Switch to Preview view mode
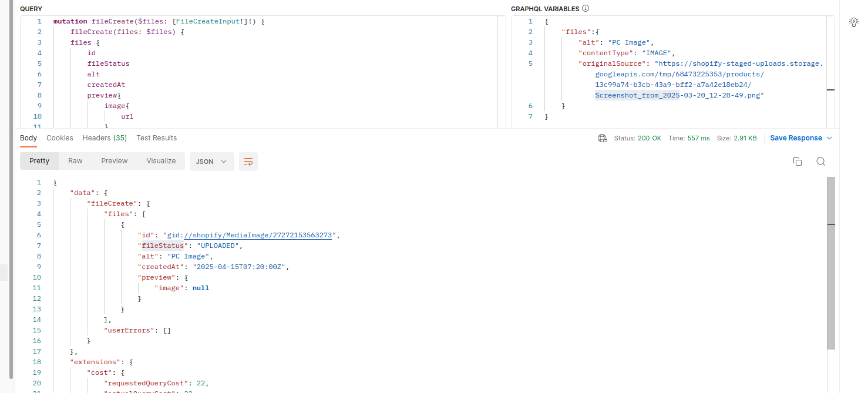This screenshot has height=393, width=868. tap(114, 161)
